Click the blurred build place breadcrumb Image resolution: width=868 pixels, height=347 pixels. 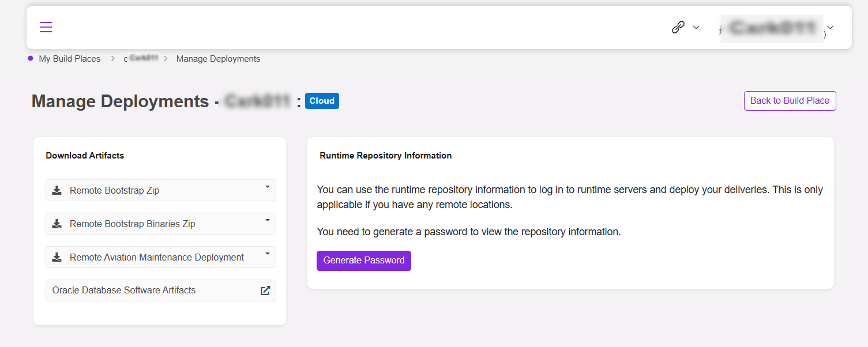[141, 59]
